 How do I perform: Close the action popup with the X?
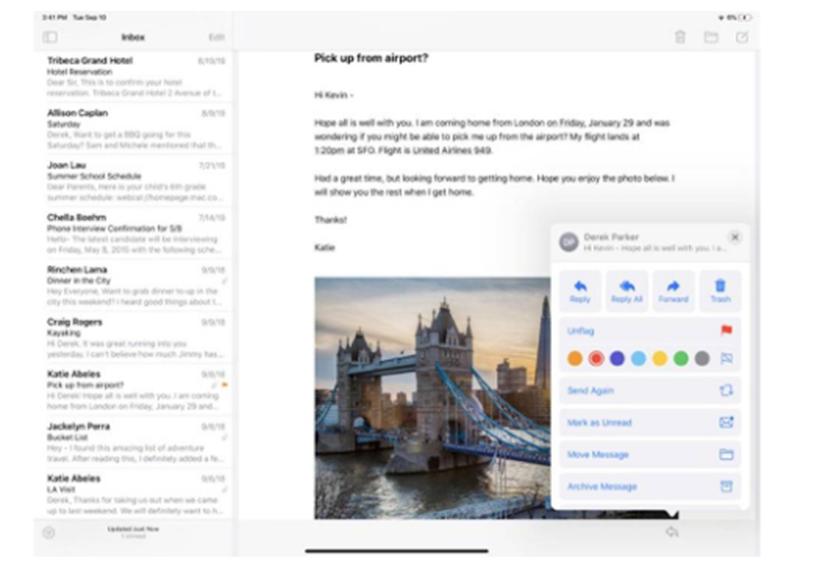[735, 237]
